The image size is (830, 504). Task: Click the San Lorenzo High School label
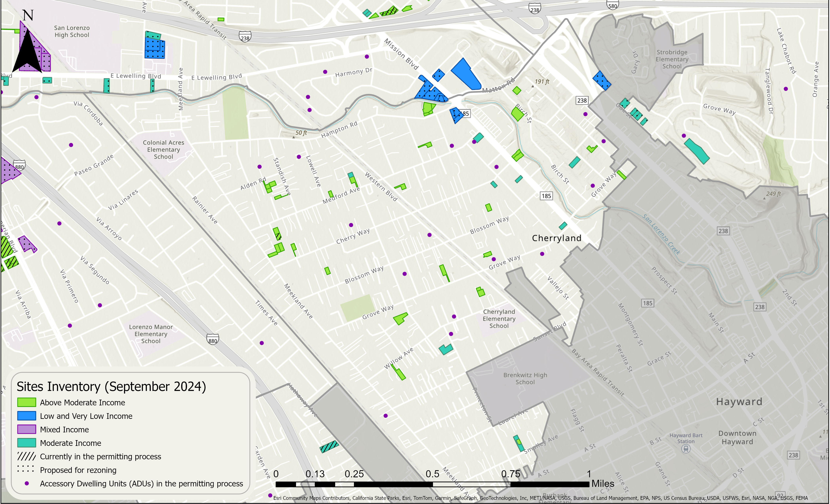(72, 31)
